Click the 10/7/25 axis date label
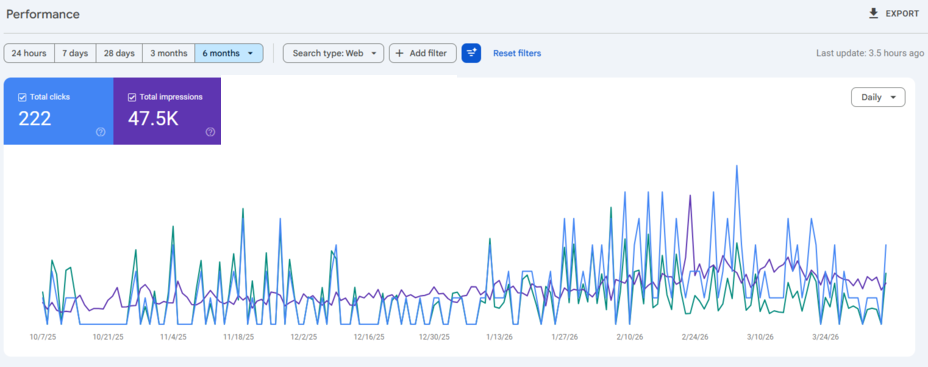The height and width of the screenshot is (367, 928). coord(43,337)
